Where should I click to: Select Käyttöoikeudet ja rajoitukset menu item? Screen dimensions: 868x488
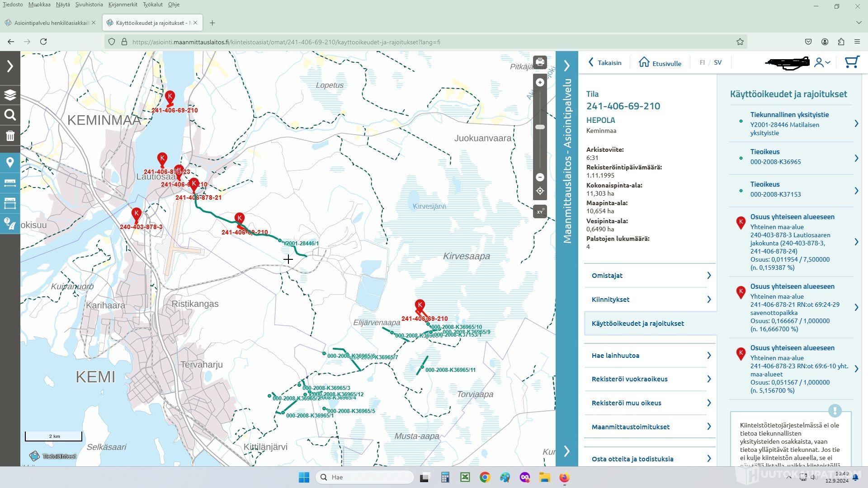[650, 324]
